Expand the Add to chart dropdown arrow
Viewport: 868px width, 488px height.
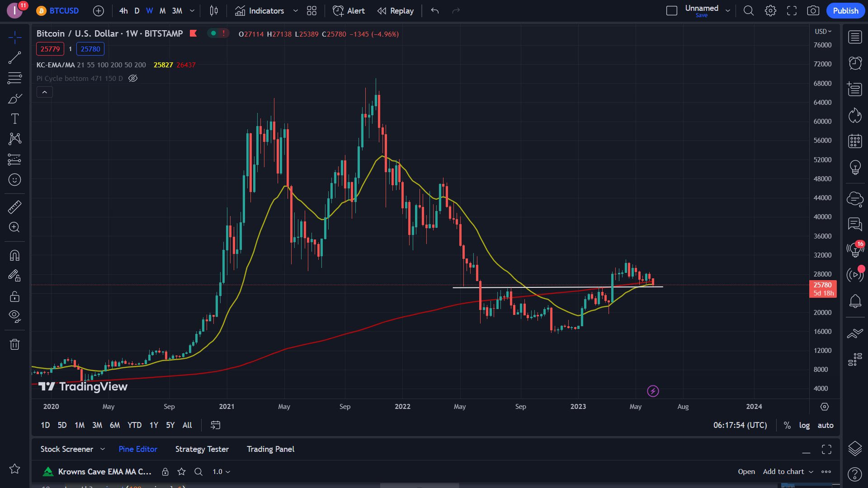tap(811, 472)
